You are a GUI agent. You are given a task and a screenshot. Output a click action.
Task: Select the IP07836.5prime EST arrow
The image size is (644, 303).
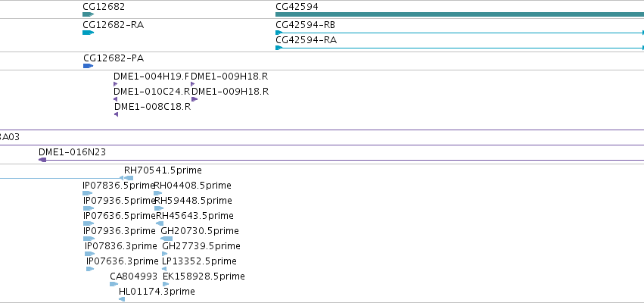(88, 193)
